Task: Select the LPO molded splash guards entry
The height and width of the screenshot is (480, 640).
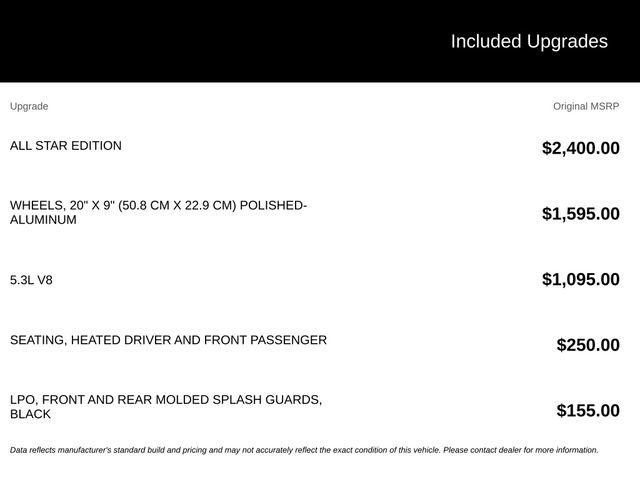Action: pos(166,407)
